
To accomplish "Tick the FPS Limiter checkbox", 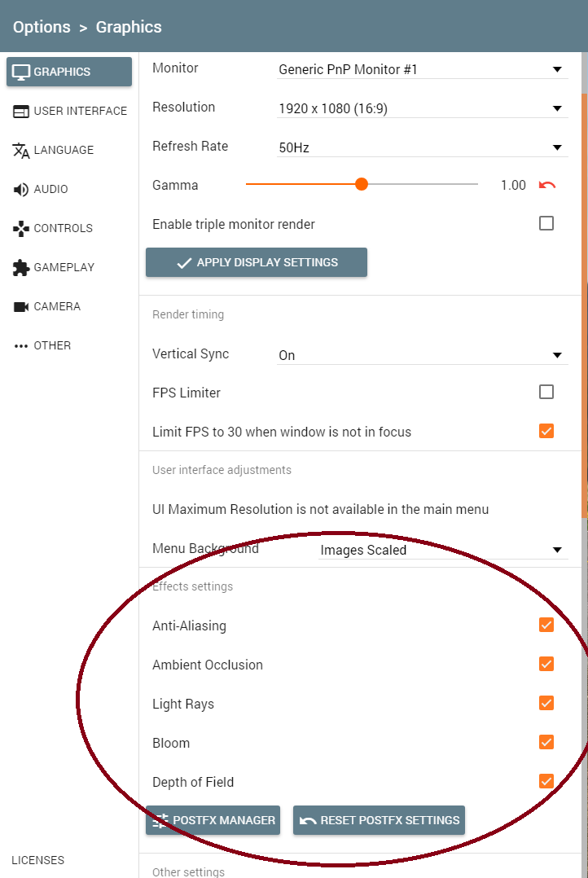I will click(546, 392).
